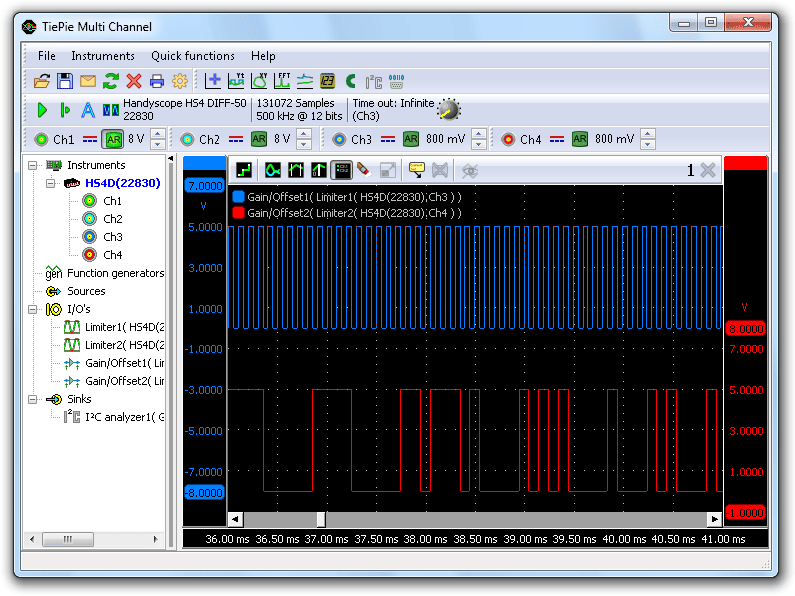
Task: Select Ch2 in the instrument tree
Action: pos(112,219)
